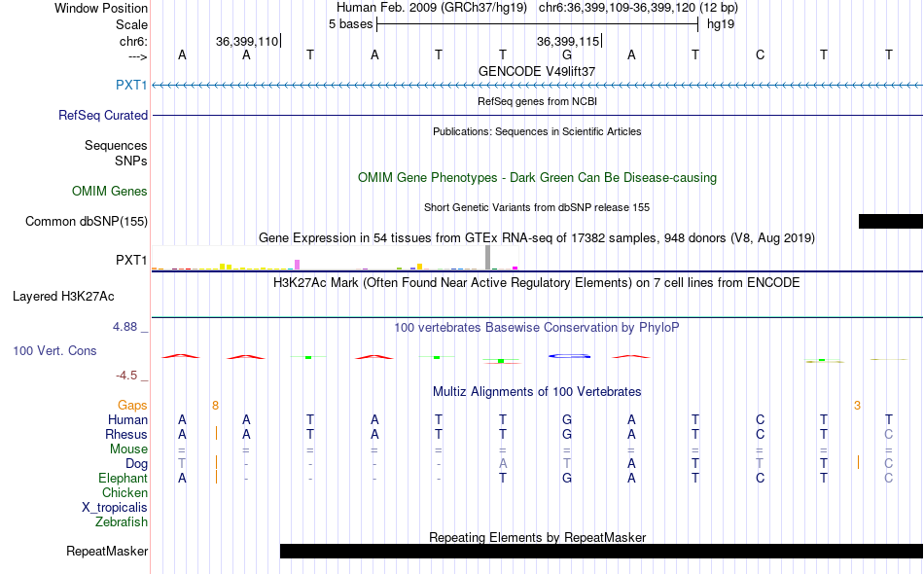Click the 100 Vert. Cons track label
Screen dimensions: 924x574
pyautogui.click(x=54, y=350)
